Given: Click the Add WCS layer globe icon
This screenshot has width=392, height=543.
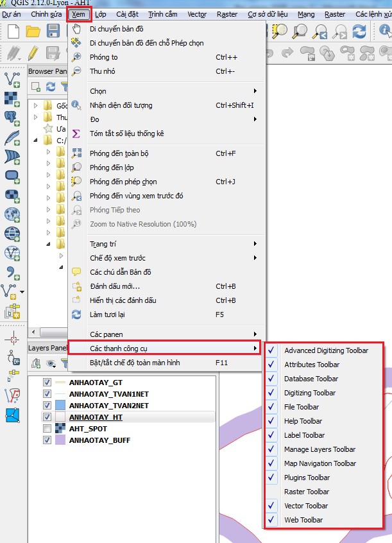Looking at the screenshot, I should [12, 234].
